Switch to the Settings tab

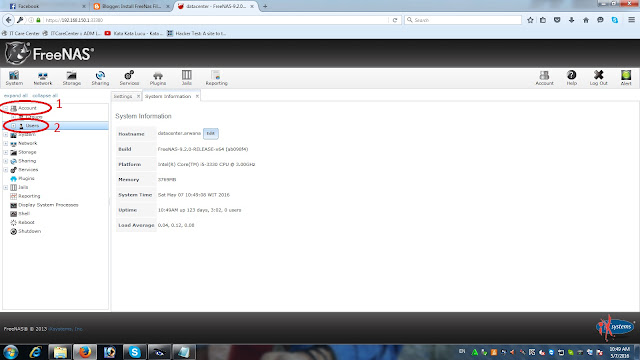123,96
